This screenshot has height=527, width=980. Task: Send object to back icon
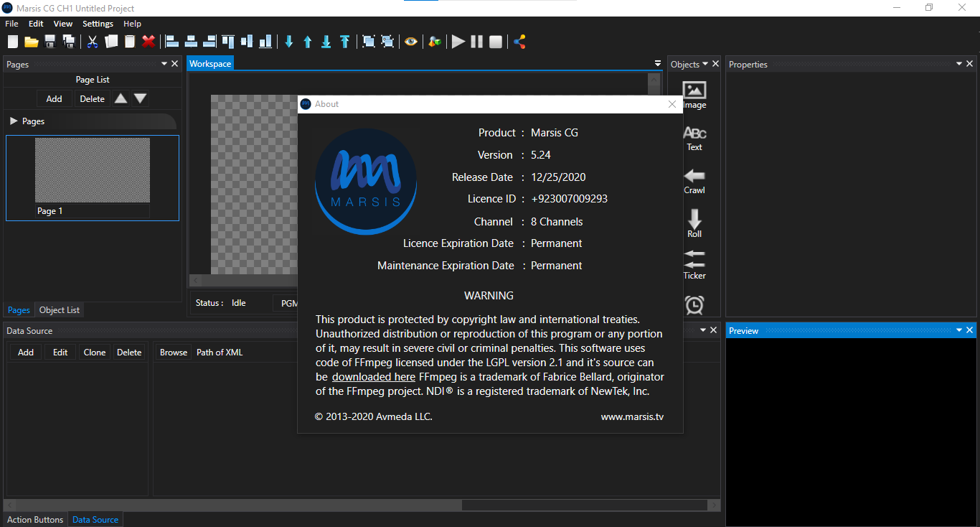pyautogui.click(x=326, y=42)
